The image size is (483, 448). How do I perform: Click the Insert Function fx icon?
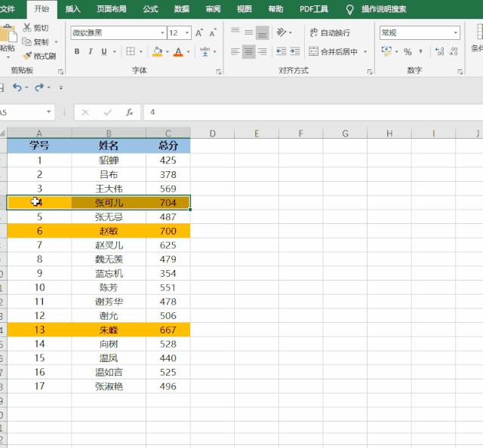tap(129, 112)
